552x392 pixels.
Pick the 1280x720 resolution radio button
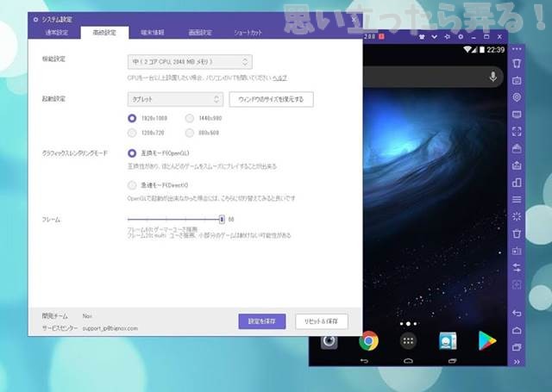click(x=132, y=133)
